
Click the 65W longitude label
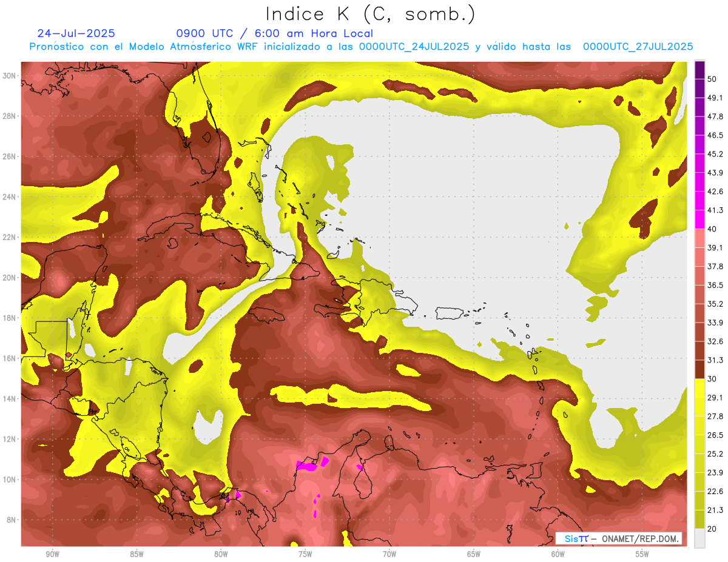point(474,554)
